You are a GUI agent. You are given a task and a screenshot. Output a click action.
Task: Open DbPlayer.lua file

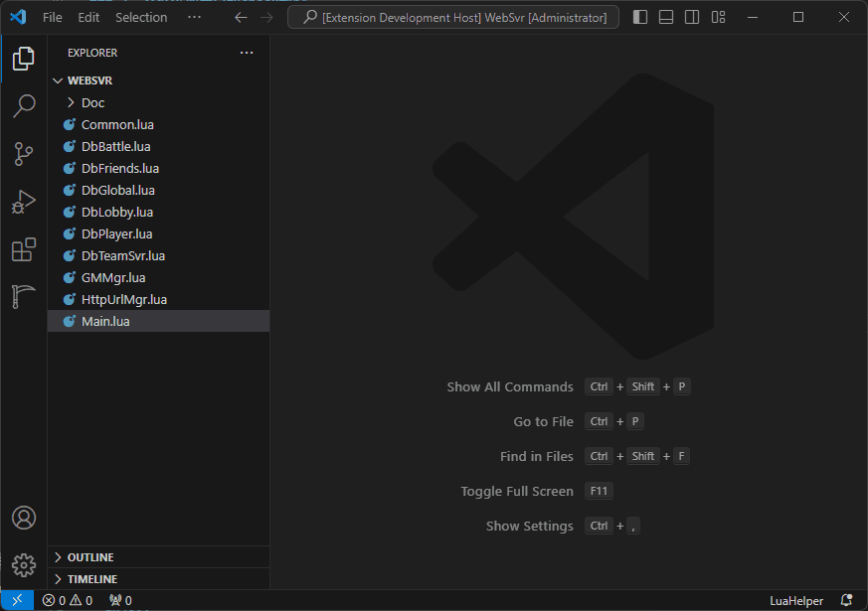coord(158,233)
